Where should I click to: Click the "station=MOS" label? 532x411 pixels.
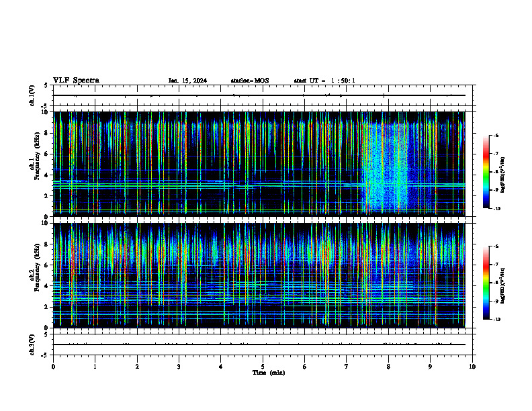250,81
